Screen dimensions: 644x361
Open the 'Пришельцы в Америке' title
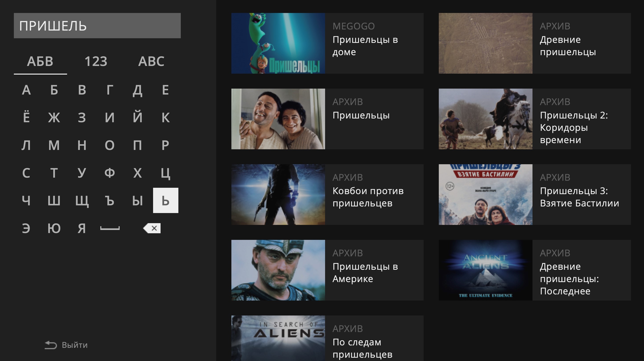point(365,273)
